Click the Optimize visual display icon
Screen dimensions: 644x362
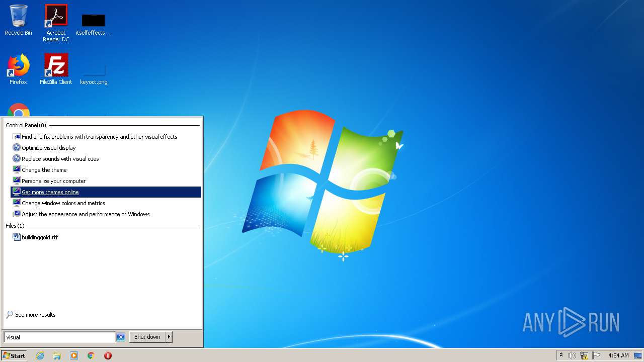pyautogui.click(x=17, y=148)
